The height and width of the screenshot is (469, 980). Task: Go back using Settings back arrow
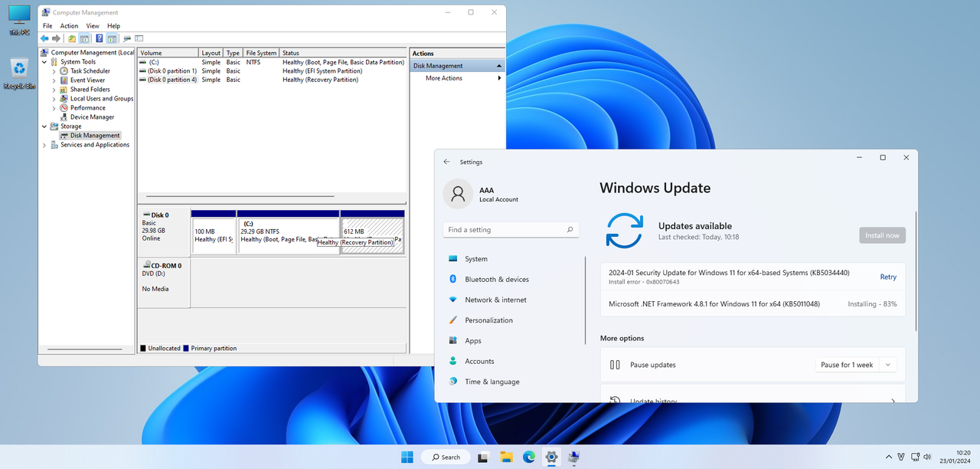pyautogui.click(x=447, y=162)
